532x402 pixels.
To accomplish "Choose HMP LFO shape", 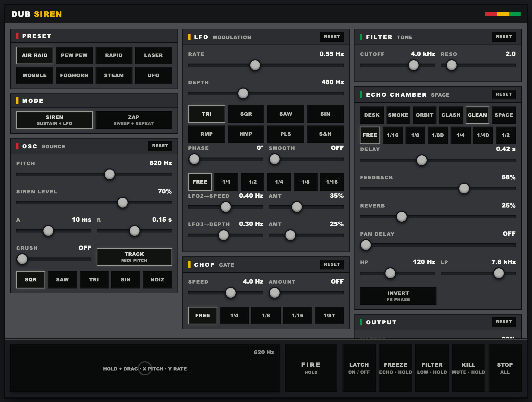I will pyautogui.click(x=246, y=134).
